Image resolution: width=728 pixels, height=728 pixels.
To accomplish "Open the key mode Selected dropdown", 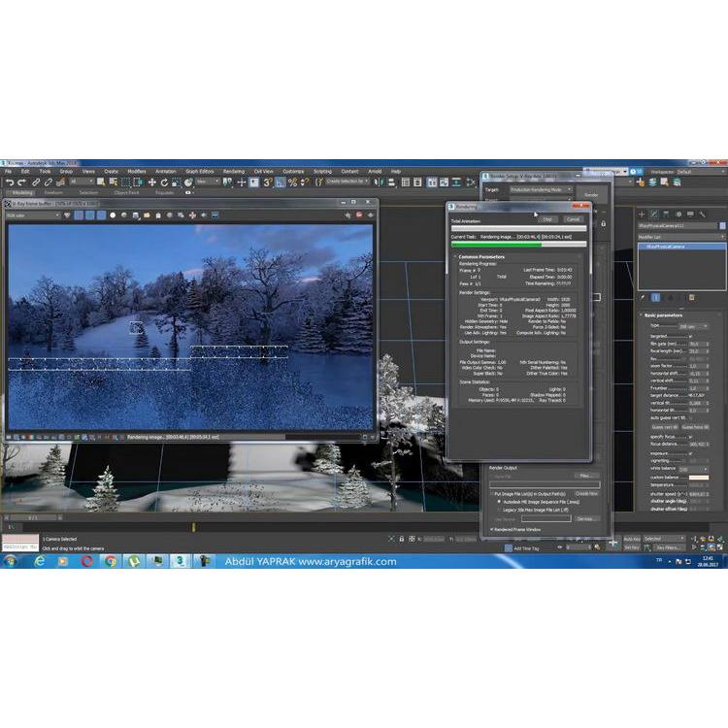I will [664, 539].
